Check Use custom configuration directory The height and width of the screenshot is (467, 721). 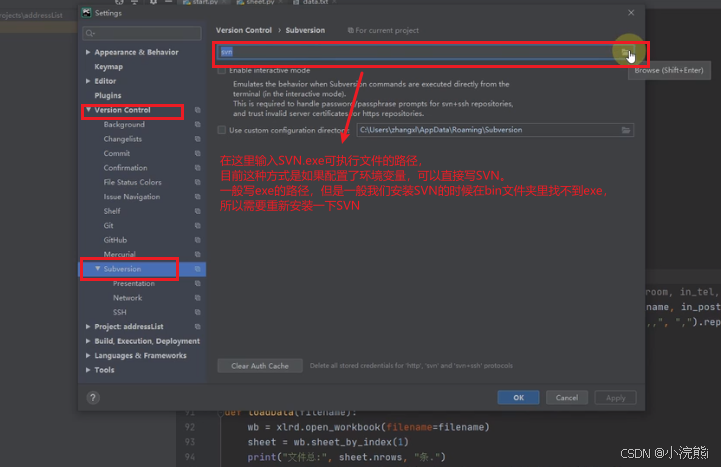coord(222,130)
